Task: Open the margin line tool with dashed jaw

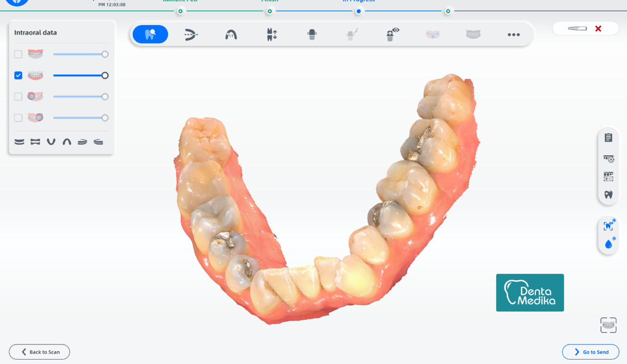Action: [191, 34]
